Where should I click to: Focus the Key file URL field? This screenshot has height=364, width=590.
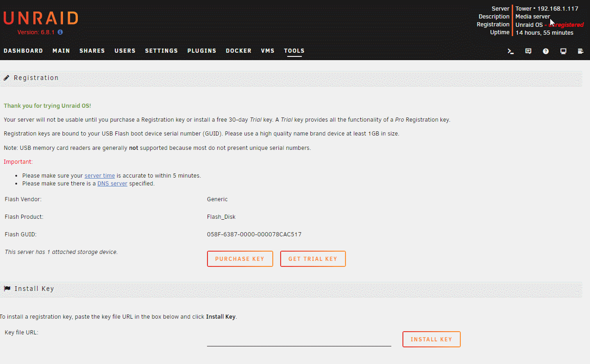coord(299,339)
